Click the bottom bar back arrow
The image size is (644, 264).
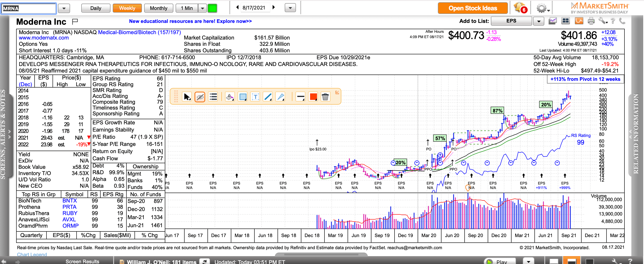coord(4,262)
